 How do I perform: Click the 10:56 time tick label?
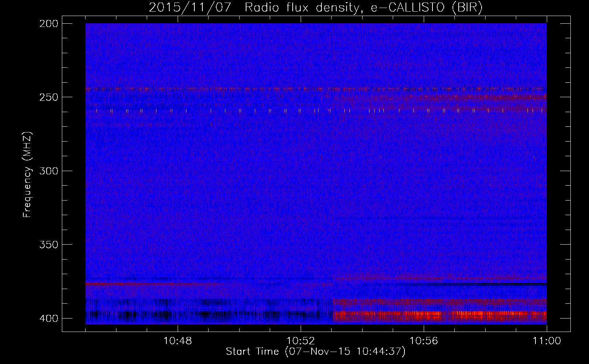tap(424, 341)
